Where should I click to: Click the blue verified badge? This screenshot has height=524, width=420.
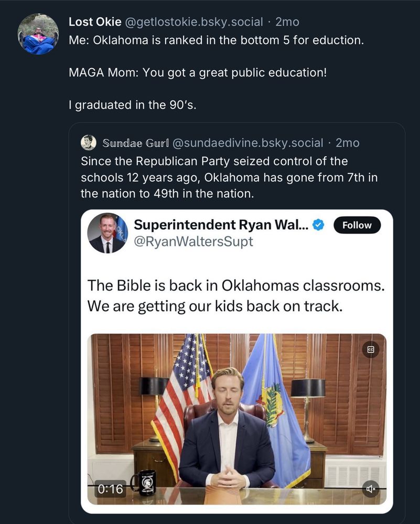[x=318, y=225]
